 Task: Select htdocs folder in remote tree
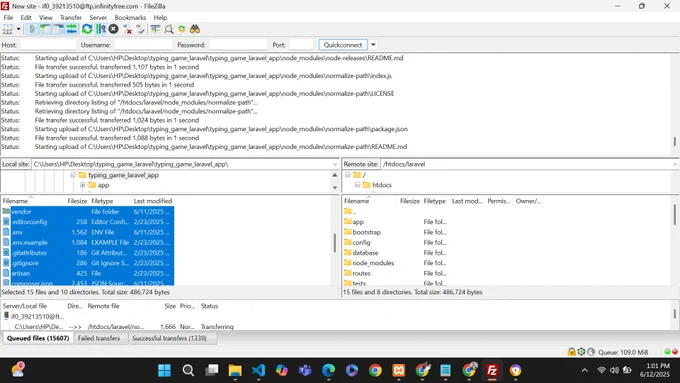coord(382,185)
